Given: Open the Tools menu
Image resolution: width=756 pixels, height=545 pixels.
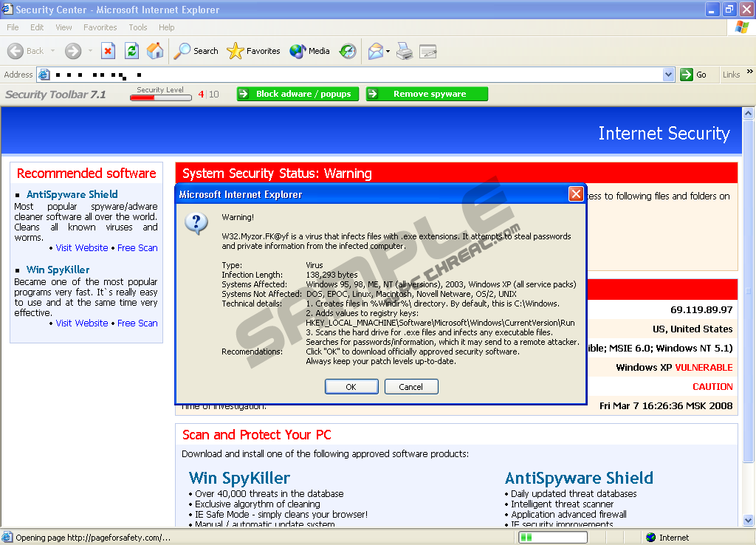Looking at the screenshot, I should pyautogui.click(x=137, y=27).
